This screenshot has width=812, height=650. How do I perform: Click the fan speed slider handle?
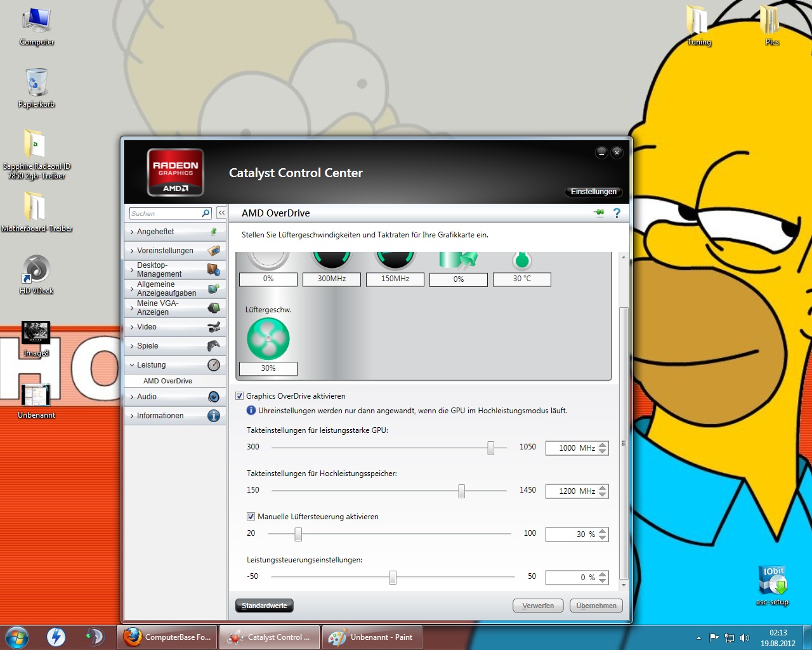[x=298, y=534]
